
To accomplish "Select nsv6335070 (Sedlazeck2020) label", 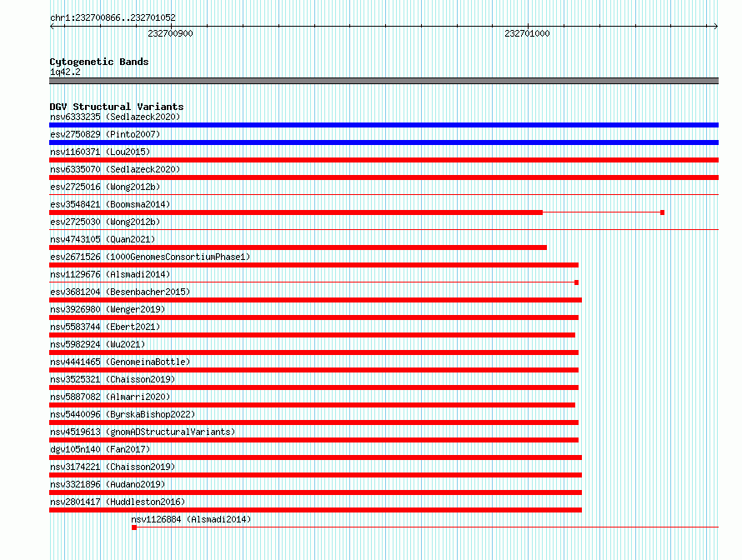I will click(115, 169).
